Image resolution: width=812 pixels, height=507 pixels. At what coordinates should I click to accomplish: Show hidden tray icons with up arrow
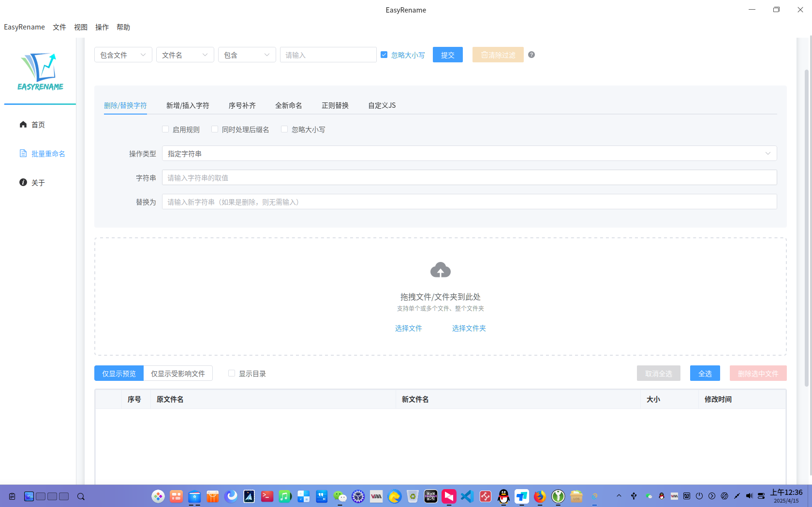pyautogui.click(x=619, y=496)
